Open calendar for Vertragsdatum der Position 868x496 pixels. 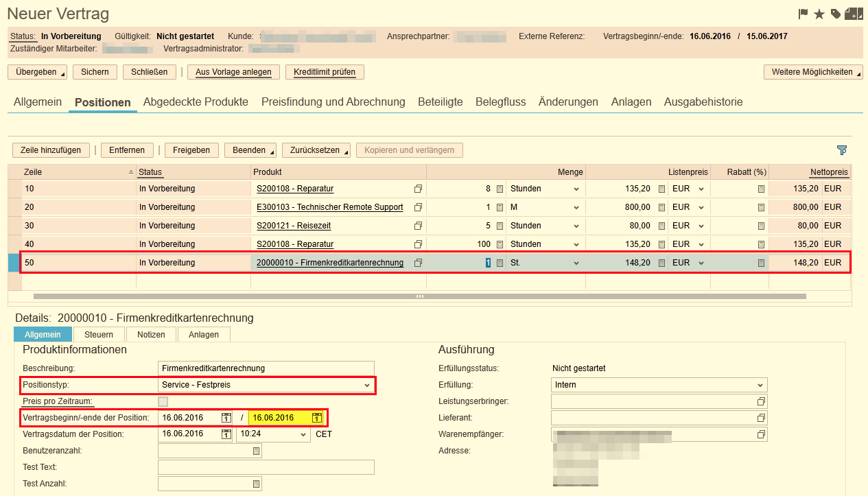tap(226, 434)
